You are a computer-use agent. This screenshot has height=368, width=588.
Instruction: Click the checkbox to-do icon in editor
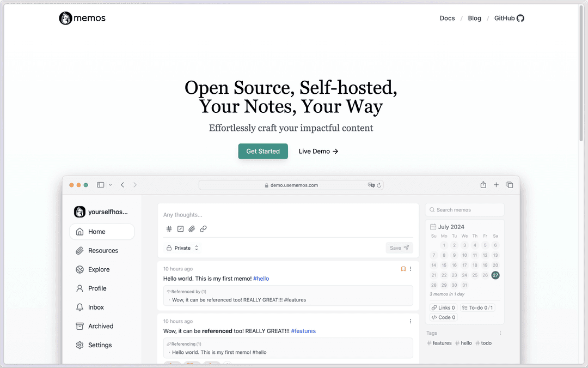(181, 229)
